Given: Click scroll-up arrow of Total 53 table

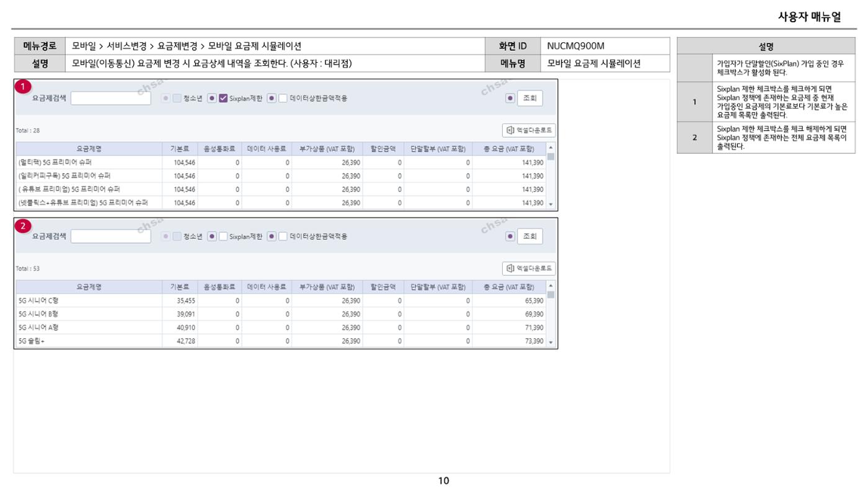Looking at the screenshot, I should click(551, 286).
